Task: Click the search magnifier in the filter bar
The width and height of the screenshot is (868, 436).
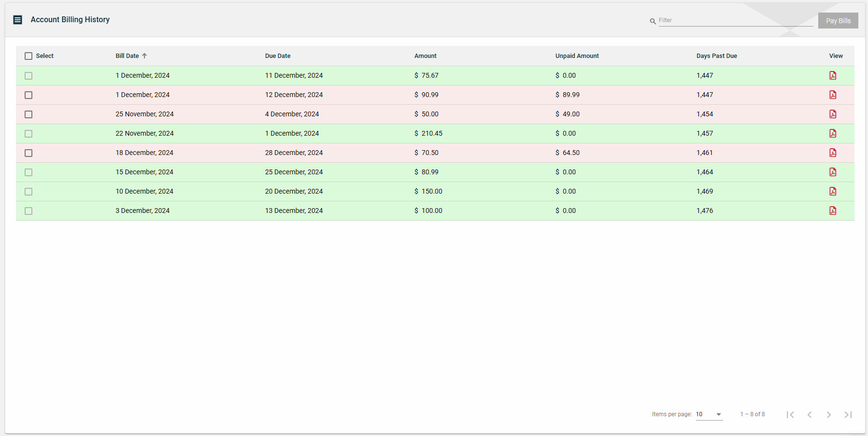Action: tap(653, 21)
